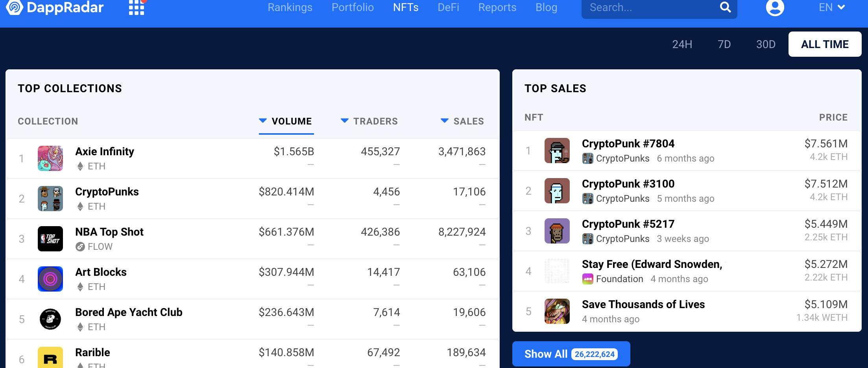The width and height of the screenshot is (868, 368).
Task: Sort collections by VOLUME column
Action: tap(286, 121)
